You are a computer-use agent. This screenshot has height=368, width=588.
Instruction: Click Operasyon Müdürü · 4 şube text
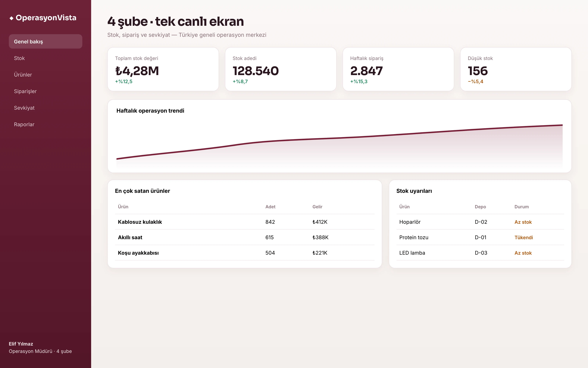coord(40,351)
